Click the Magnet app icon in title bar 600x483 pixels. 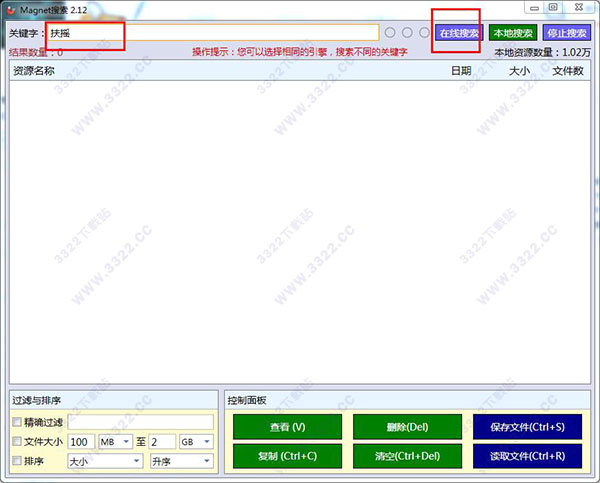click(x=10, y=9)
